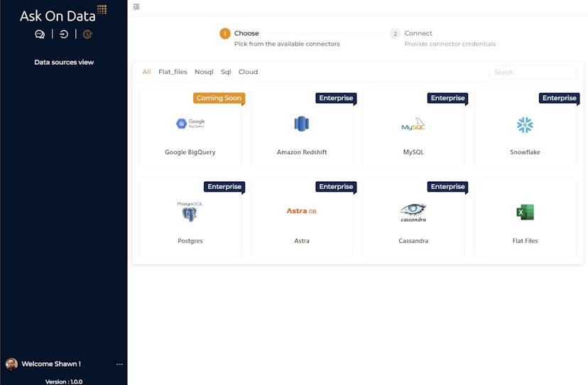Click the Version : 1.0.0 text
588x385 pixels.
click(x=64, y=381)
